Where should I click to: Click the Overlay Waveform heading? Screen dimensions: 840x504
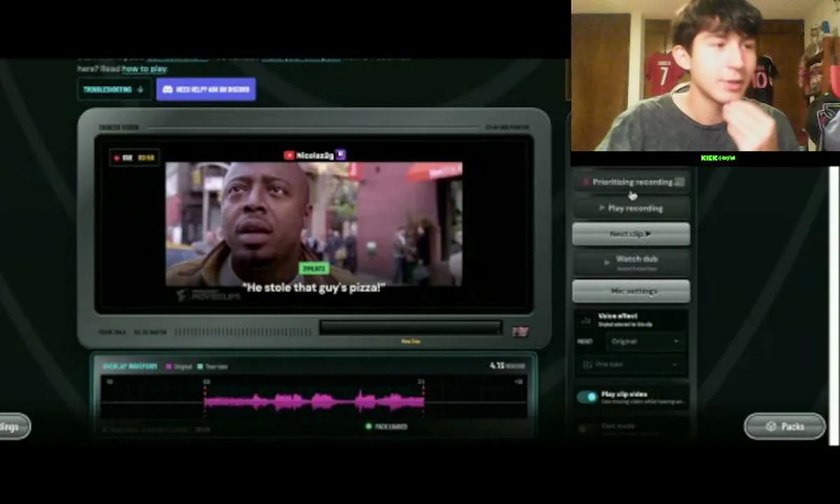point(130,366)
